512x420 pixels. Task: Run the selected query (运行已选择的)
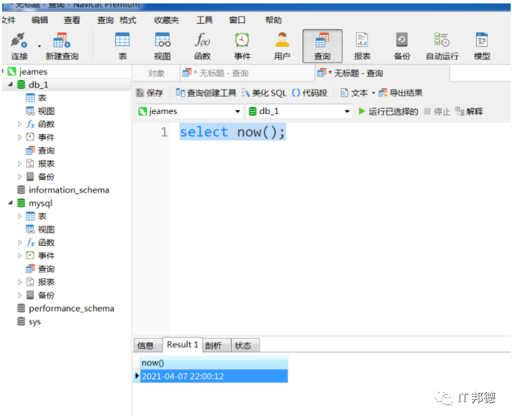tap(388, 111)
